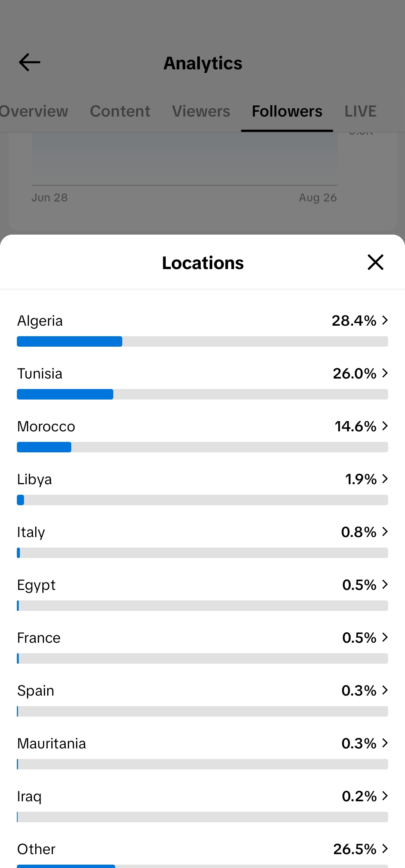Select the Mauritania location label
Image resolution: width=405 pixels, height=868 pixels.
(x=52, y=744)
